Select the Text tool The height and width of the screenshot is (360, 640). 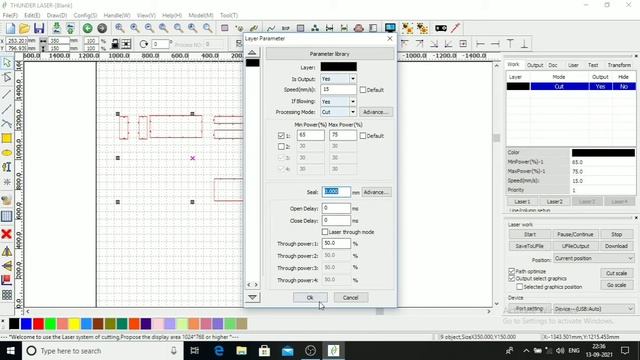point(7,167)
